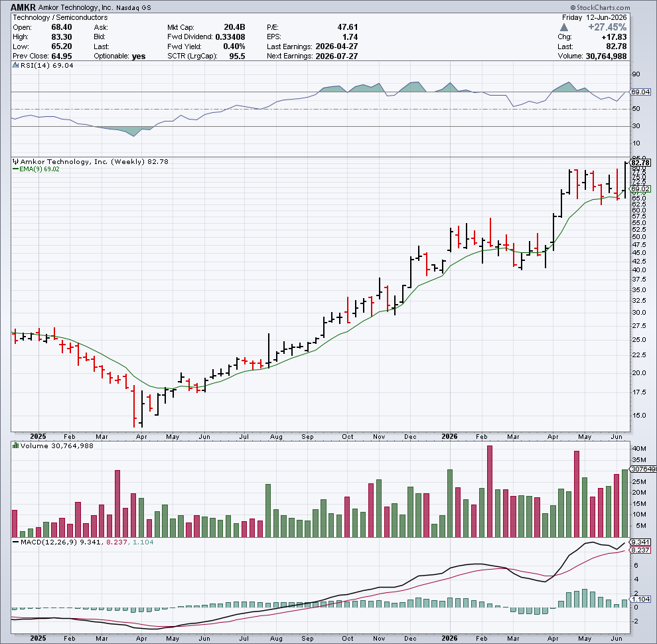Click the Chg value +17.83
Viewport: 657px width, 644px height.
tap(615, 37)
